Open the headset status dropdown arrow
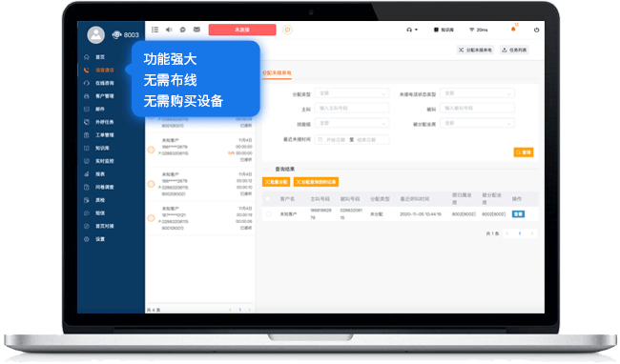The height and width of the screenshot is (364, 620). (x=416, y=30)
